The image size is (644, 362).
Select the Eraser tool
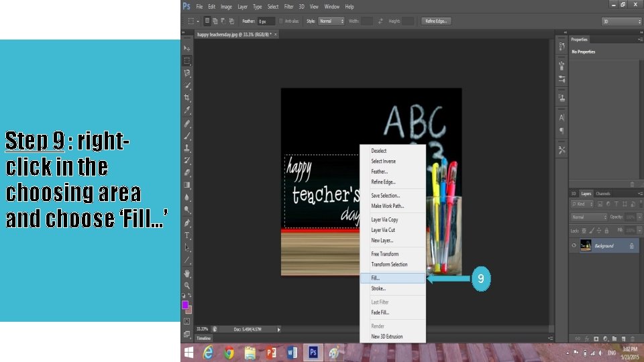pos(187,172)
